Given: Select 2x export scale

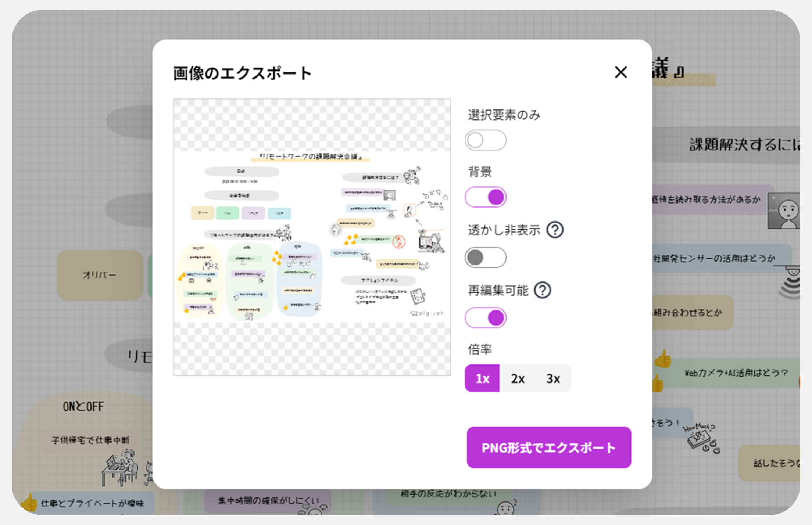Looking at the screenshot, I should (518, 378).
